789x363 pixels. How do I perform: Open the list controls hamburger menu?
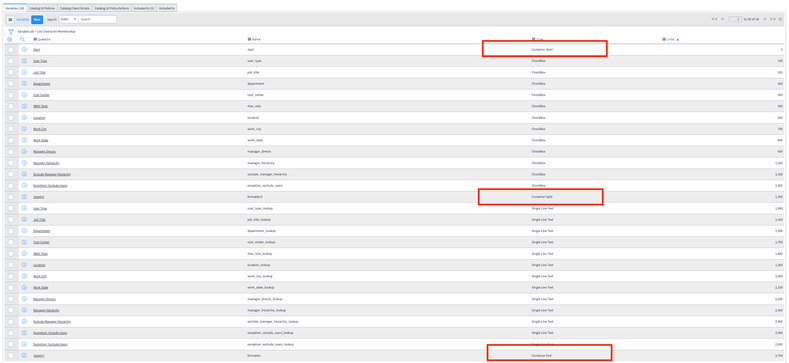click(11, 19)
